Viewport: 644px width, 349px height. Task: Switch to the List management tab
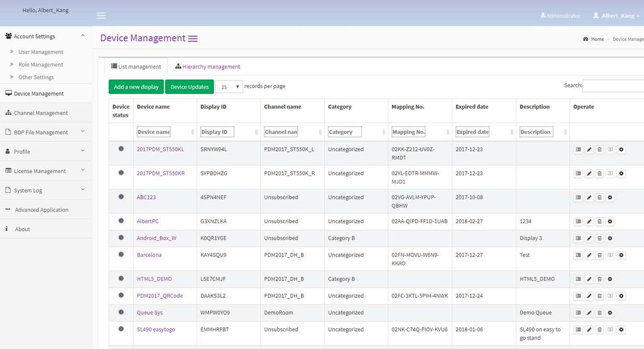[136, 67]
